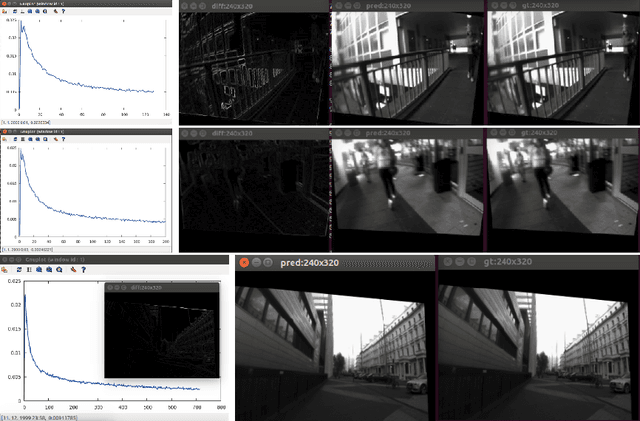The height and width of the screenshot is (421, 640).
Task: Open configuration wrench in middle Gnuplot window
Action: (x=56, y=139)
